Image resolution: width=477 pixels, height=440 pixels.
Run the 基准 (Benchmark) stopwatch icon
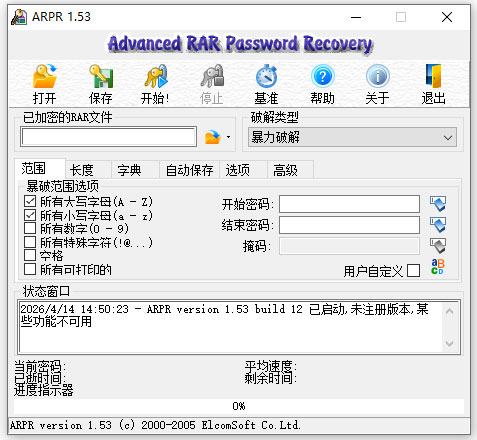(267, 76)
